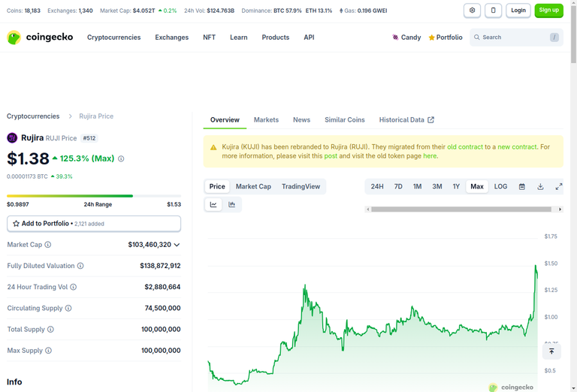577x392 pixels.
Task: Open the post link in the notice
Action: (331, 156)
